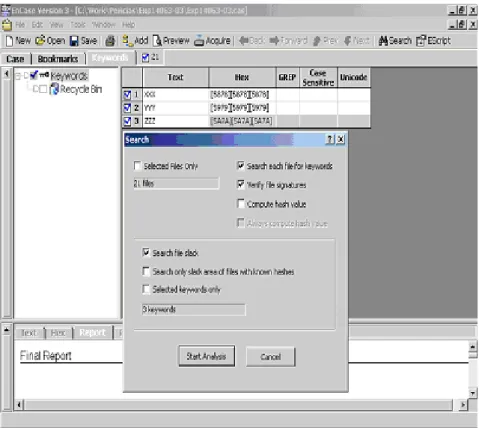Viewport: 479px width, 428px height.
Task: Open the Case tab
Action: (x=15, y=59)
